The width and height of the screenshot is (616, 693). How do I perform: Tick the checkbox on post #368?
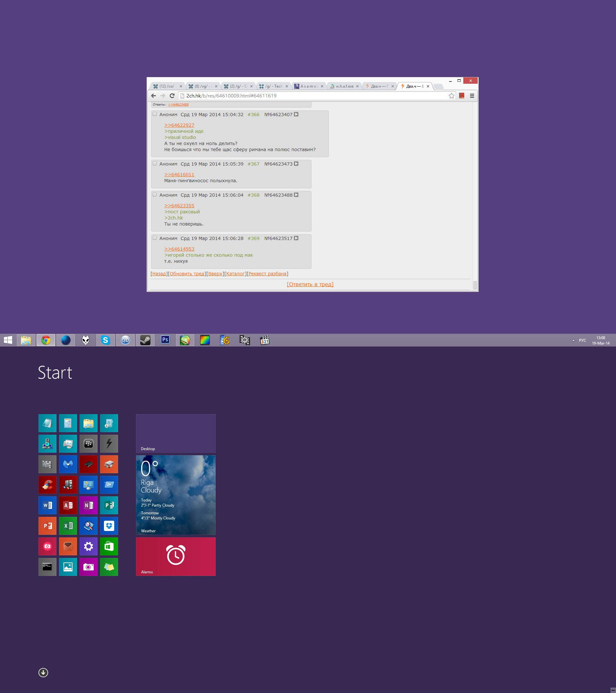pyautogui.click(x=155, y=195)
